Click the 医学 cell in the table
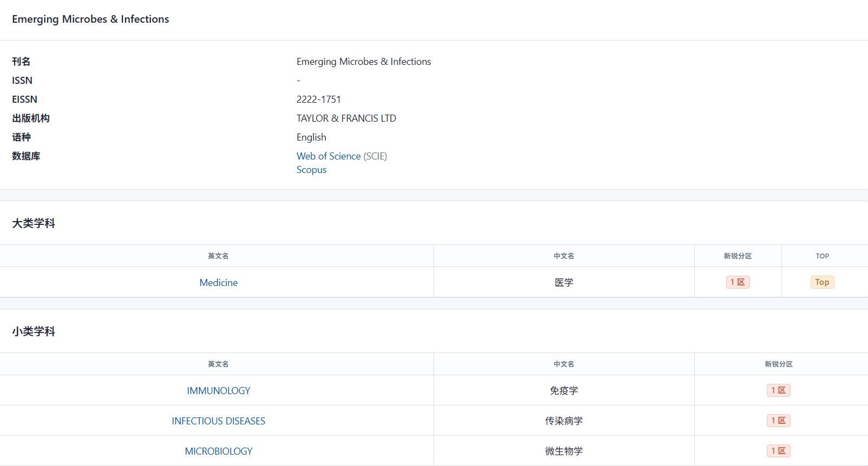Image resolution: width=868 pixels, height=466 pixels. click(564, 283)
